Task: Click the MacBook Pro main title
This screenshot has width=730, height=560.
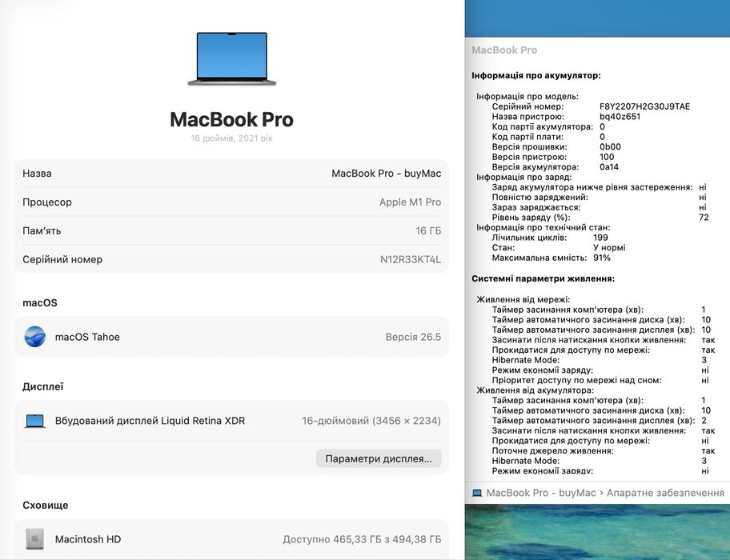Action: 232,119
